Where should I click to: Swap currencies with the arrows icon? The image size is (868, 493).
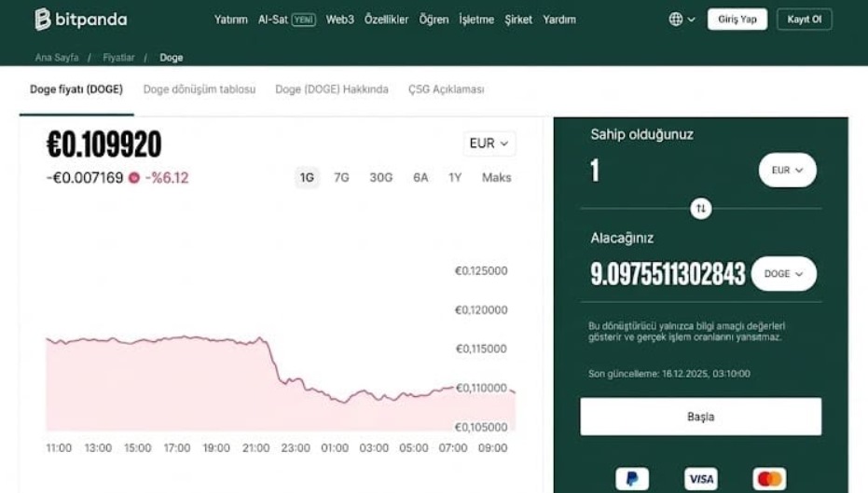click(701, 209)
